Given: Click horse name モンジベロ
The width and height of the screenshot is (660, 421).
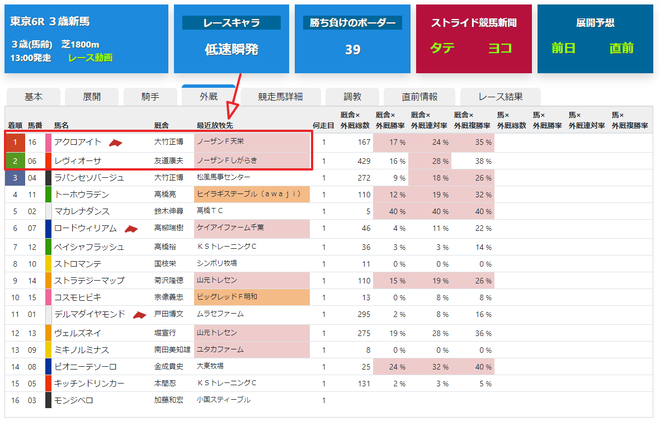Looking at the screenshot, I should tap(74, 400).
